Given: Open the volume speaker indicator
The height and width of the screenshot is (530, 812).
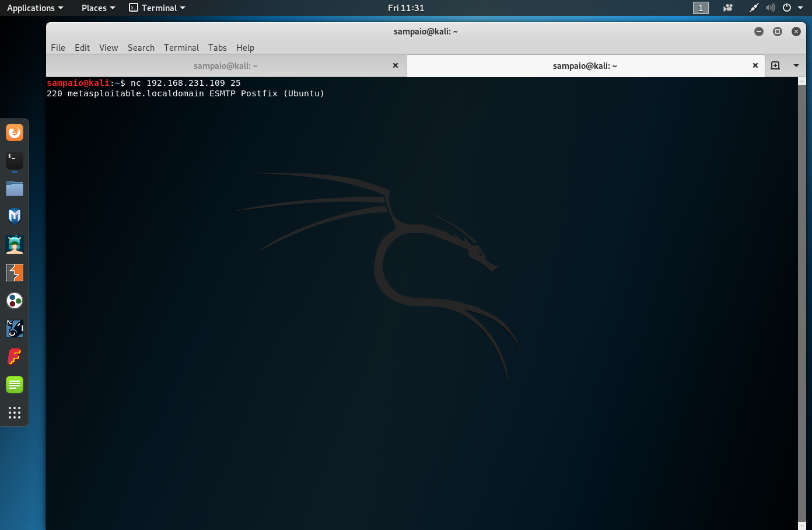Looking at the screenshot, I should (x=771, y=8).
